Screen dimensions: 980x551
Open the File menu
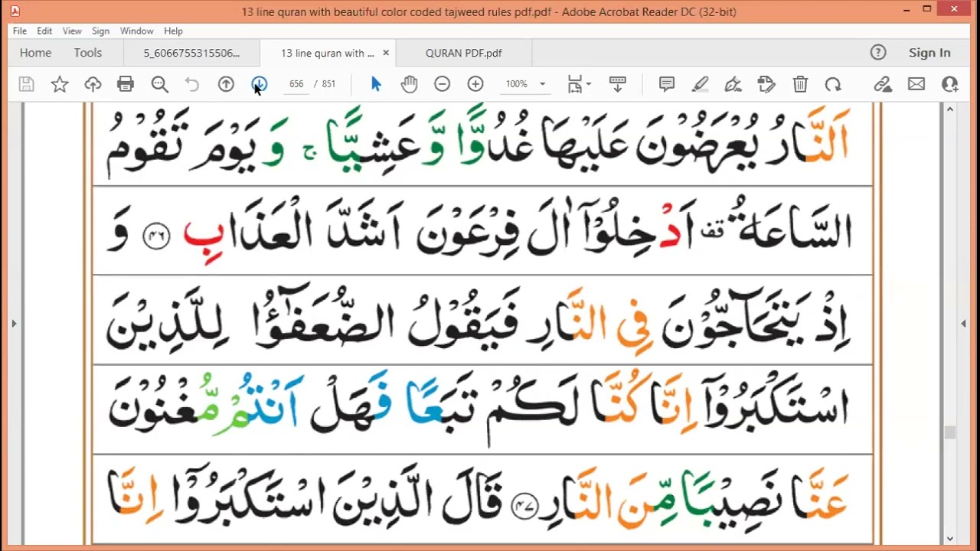(x=20, y=31)
